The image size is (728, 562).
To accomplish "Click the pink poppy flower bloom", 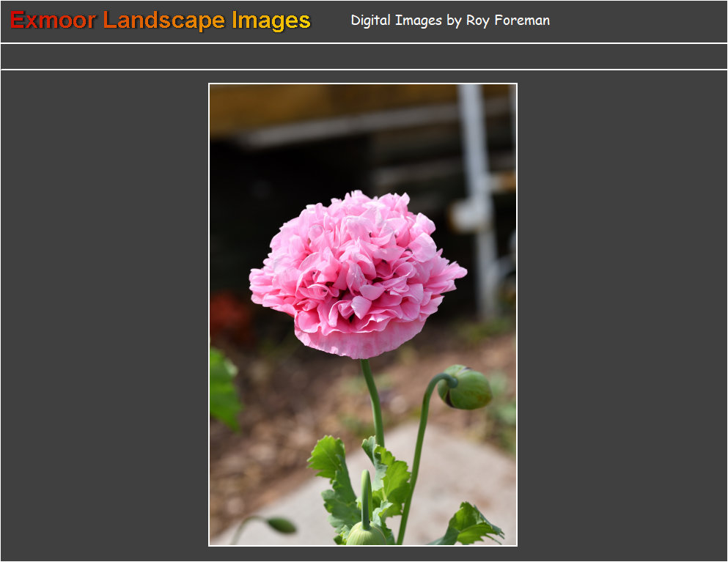I will tap(356, 273).
